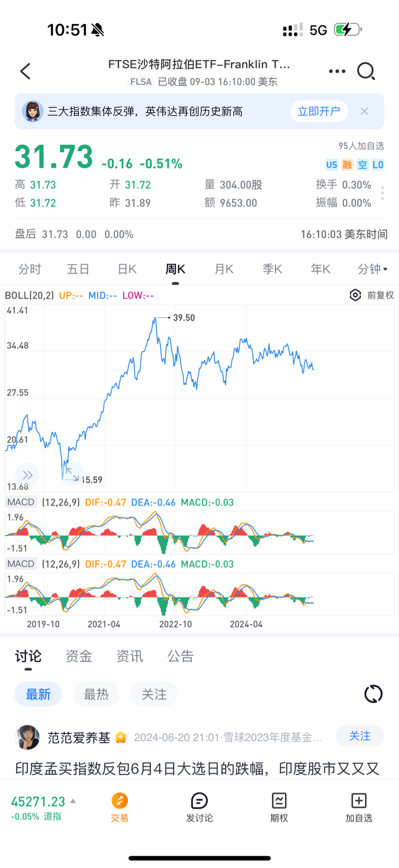The height and width of the screenshot is (868, 399).
Task: Select the 最新 filter pill
Action: click(38, 694)
